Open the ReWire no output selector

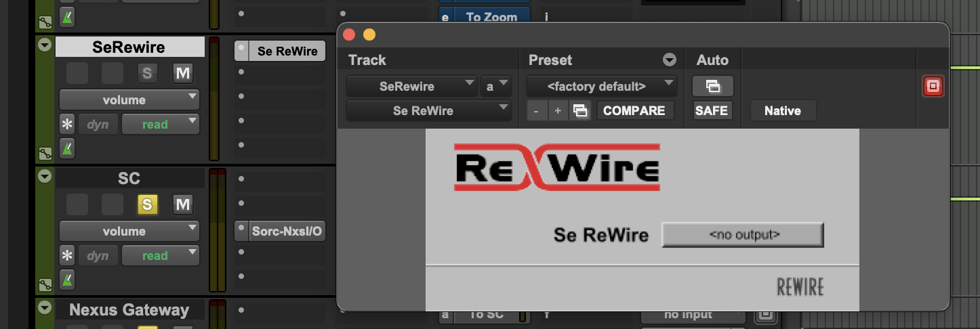pyautogui.click(x=742, y=235)
